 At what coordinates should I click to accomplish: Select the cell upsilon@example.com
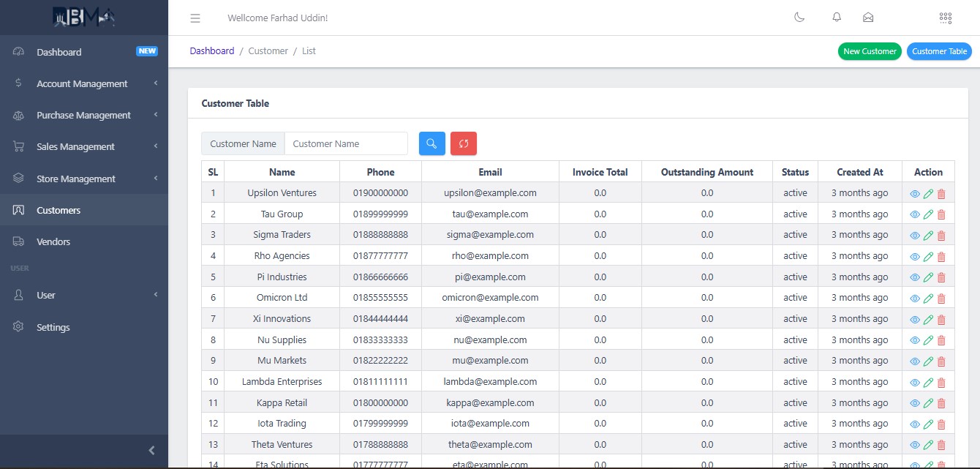(x=490, y=193)
